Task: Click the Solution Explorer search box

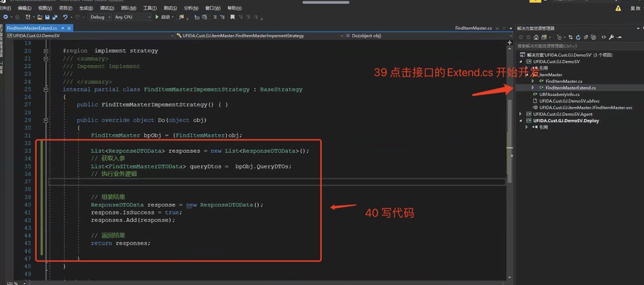Action: (x=573, y=46)
